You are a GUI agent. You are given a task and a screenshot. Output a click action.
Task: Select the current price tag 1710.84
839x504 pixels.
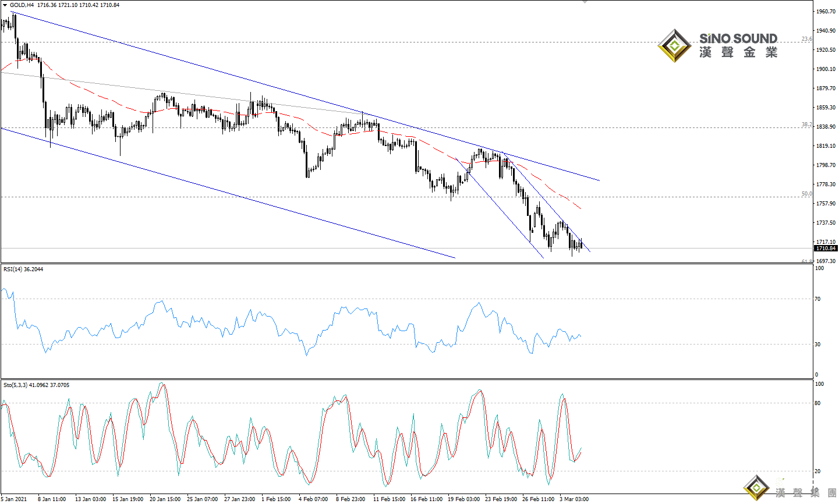(x=826, y=249)
